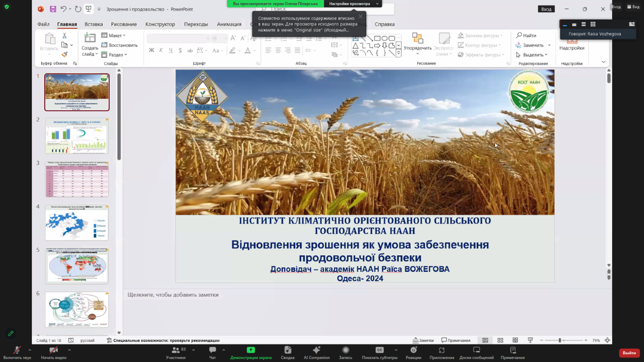The image size is (644, 362).
Task: Open Zoom Chat (Чат) panel
Action: coord(212,353)
